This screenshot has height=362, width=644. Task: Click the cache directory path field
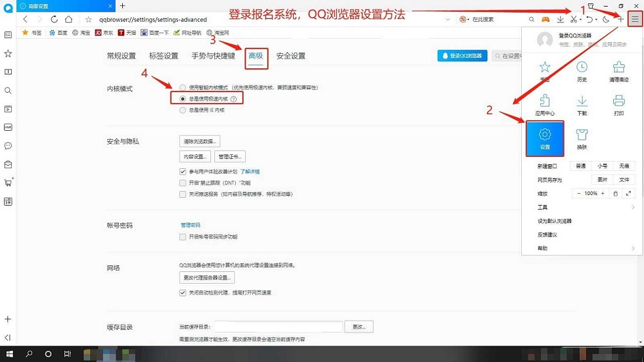tap(279, 327)
